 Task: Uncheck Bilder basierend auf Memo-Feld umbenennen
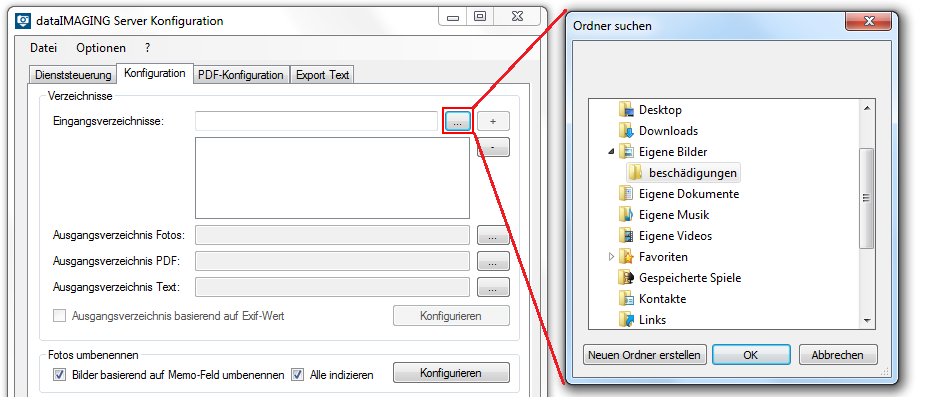click(59, 375)
